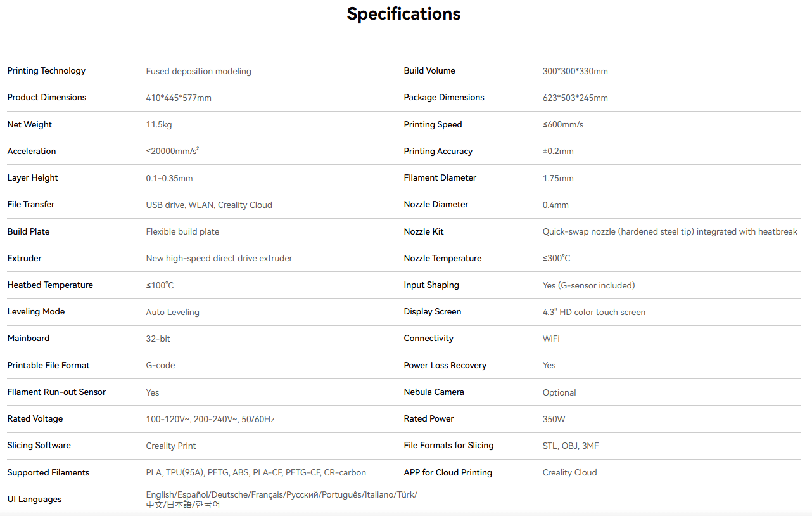Click the Display Screen label

pyautogui.click(x=433, y=312)
